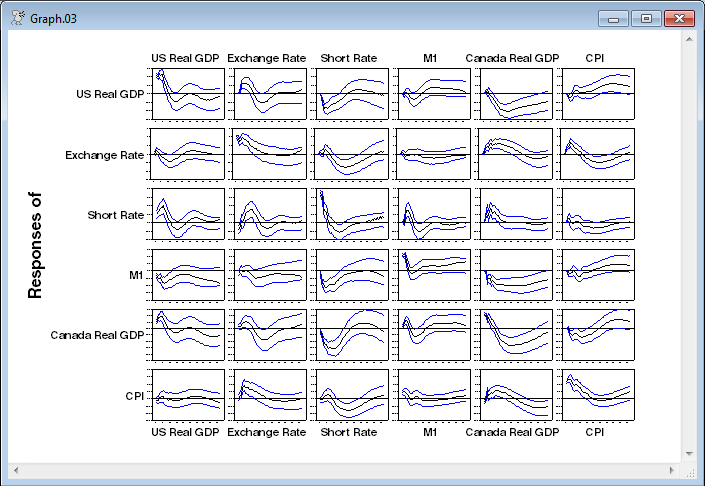Screen dimensions: 705x486
Task: Click Canada Real GDP row, Exchange Rate column chart
Action: click(268, 334)
